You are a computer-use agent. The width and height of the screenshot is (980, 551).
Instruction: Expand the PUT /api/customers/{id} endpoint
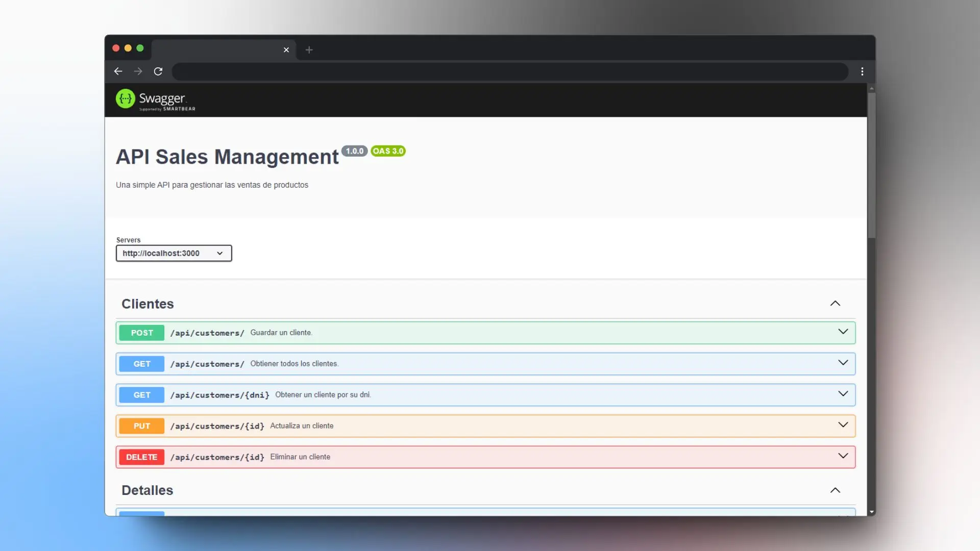coord(844,424)
